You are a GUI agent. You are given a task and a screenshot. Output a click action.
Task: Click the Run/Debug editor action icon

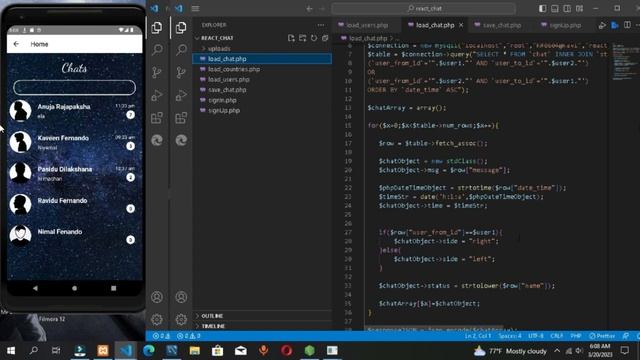click(x=602, y=25)
